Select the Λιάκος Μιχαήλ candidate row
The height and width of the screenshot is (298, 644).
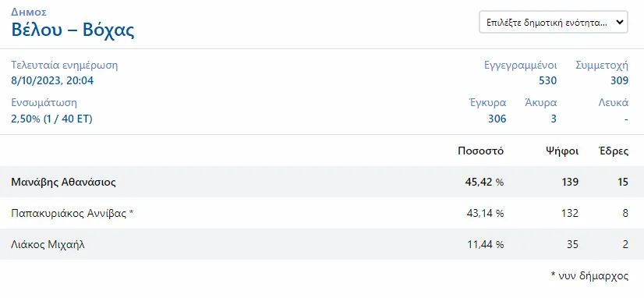pyautogui.click(x=322, y=245)
